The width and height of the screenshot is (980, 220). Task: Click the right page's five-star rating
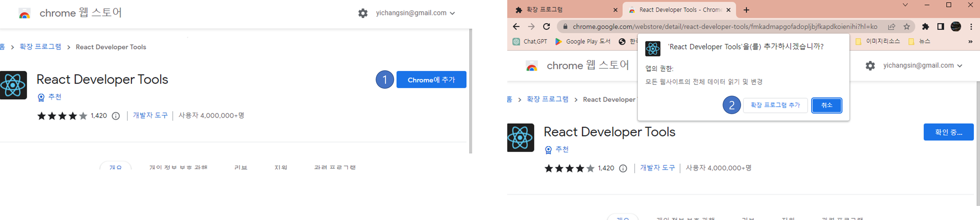[569, 168]
